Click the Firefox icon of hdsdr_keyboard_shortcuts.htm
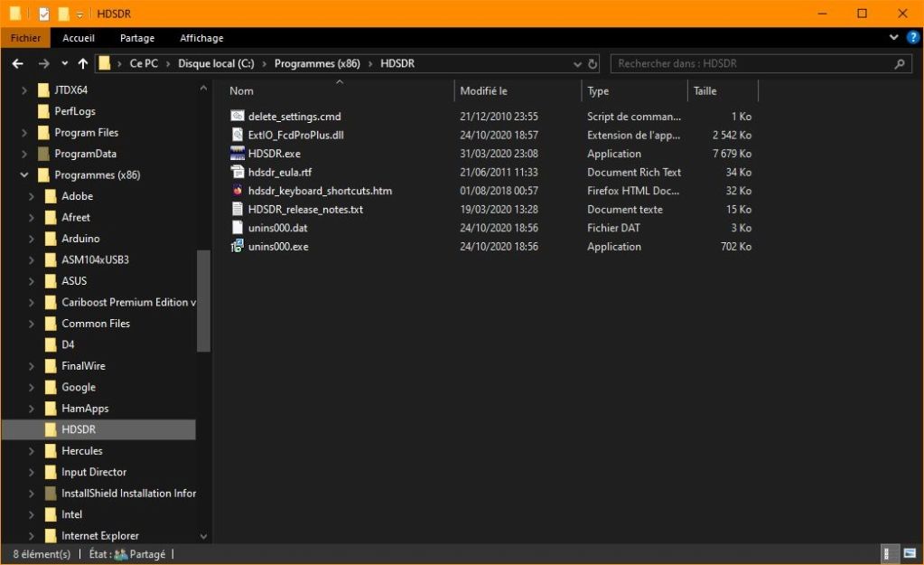 click(x=238, y=191)
